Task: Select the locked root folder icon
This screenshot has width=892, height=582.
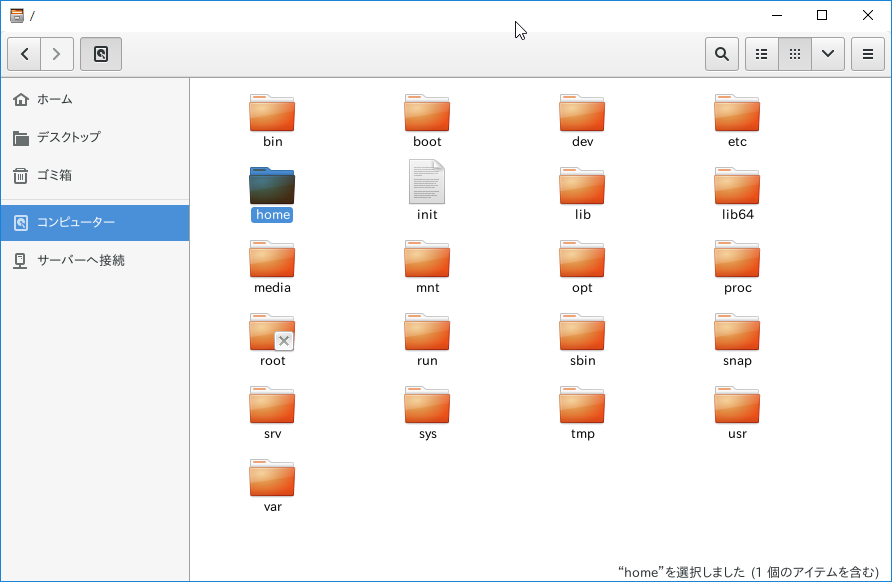Action: point(272,332)
